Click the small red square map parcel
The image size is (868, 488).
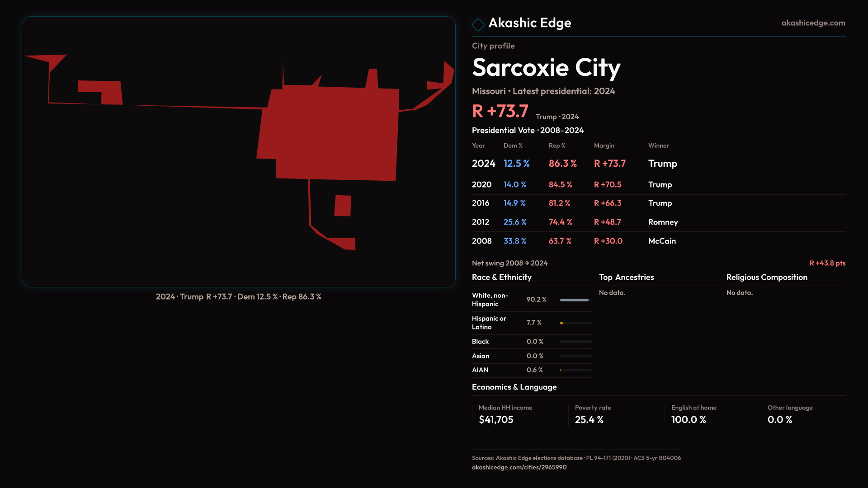[x=343, y=206]
